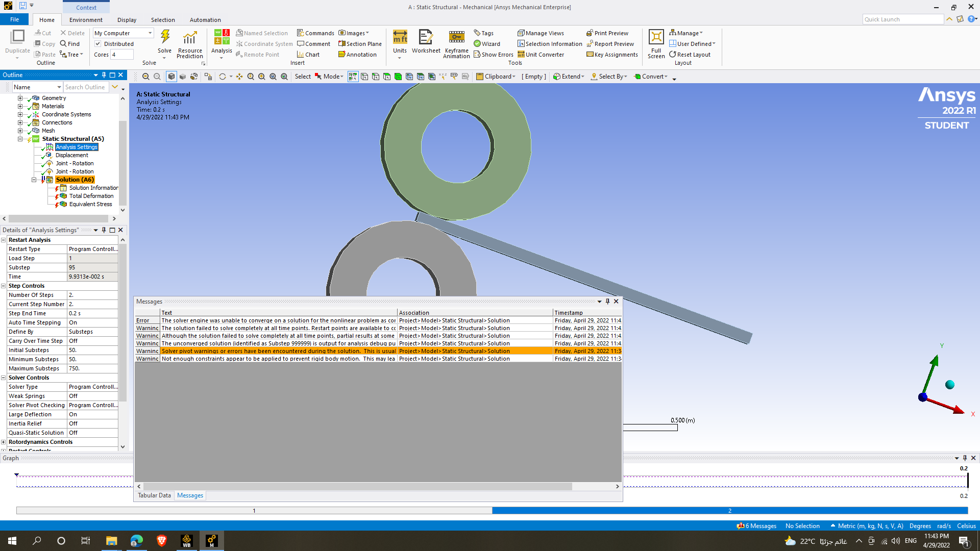Select the Rotate tool in graphics toolbar
This screenshot has height=551, width=980.
(x=223, y=77)
